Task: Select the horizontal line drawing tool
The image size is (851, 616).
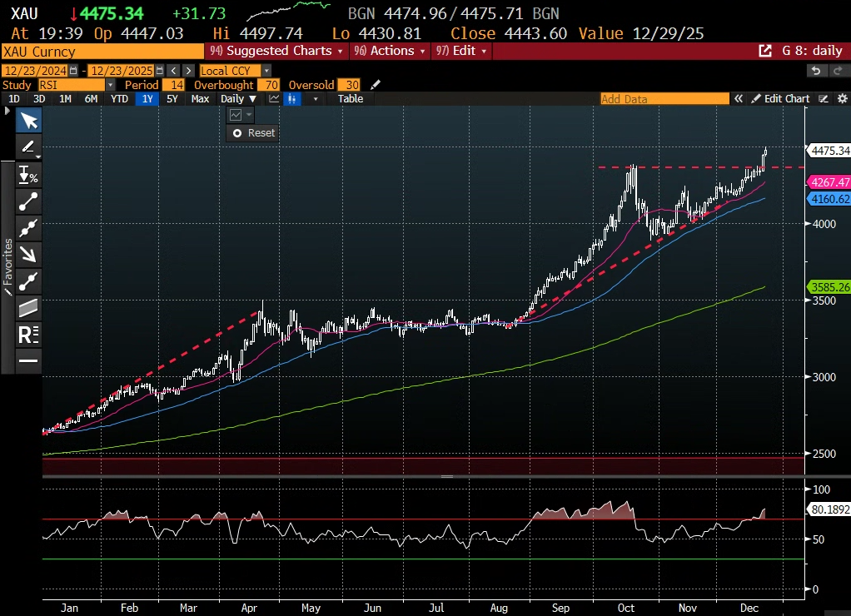Action: tap(29, 360)
